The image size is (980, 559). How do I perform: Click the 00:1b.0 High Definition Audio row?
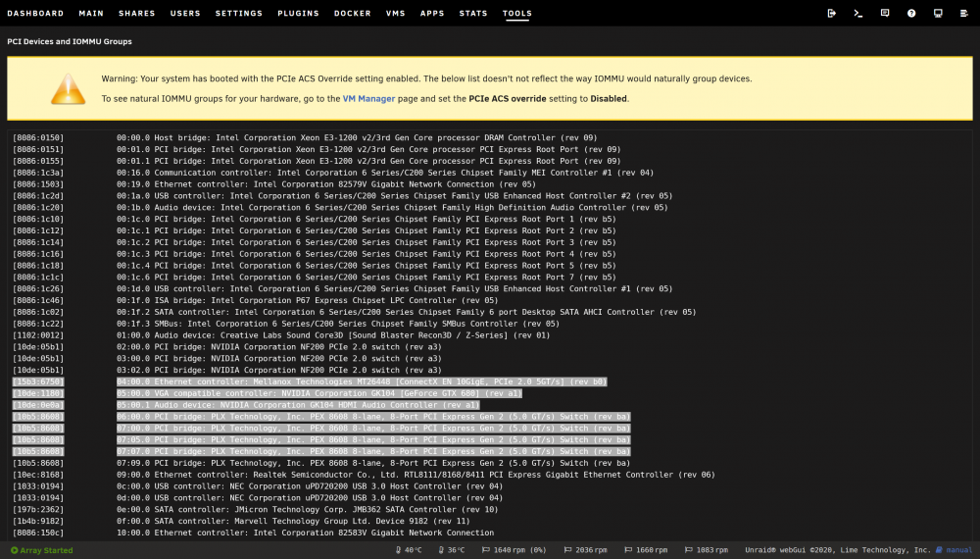(340, 208)
